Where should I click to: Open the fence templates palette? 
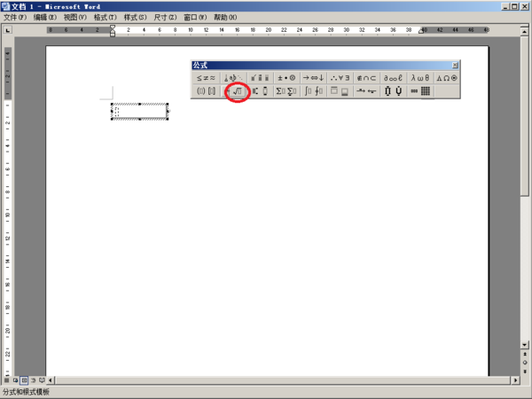click(206, 91)
